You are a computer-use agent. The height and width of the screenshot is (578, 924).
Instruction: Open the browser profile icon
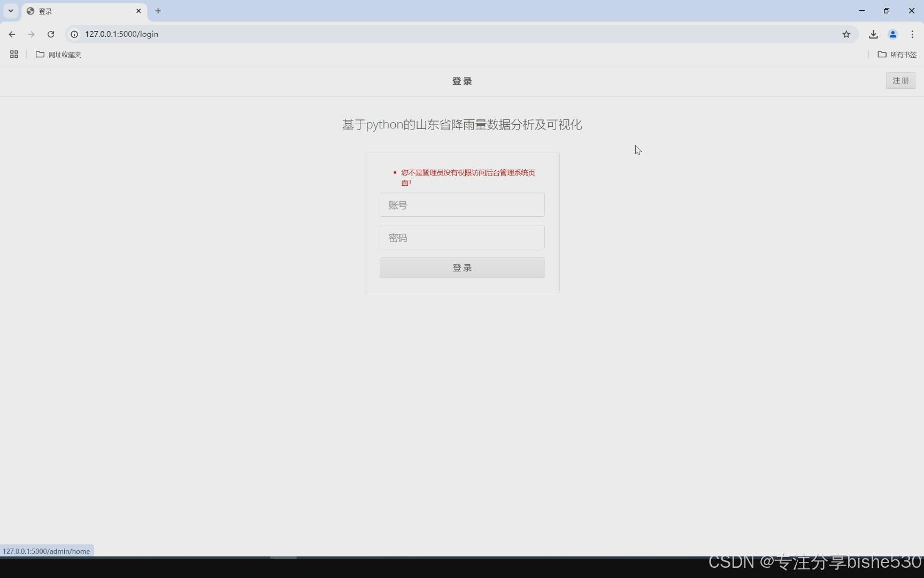893,34
